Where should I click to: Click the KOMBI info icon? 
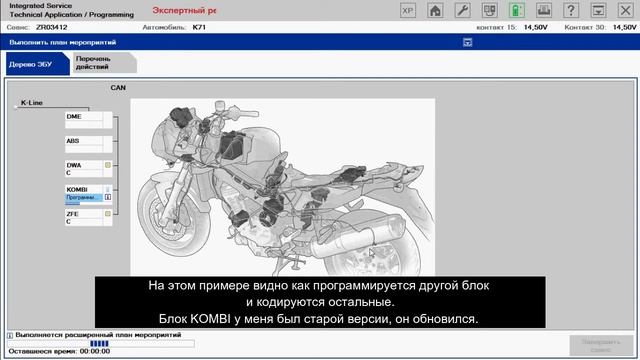pyautogui.click(x=108, y=197)
